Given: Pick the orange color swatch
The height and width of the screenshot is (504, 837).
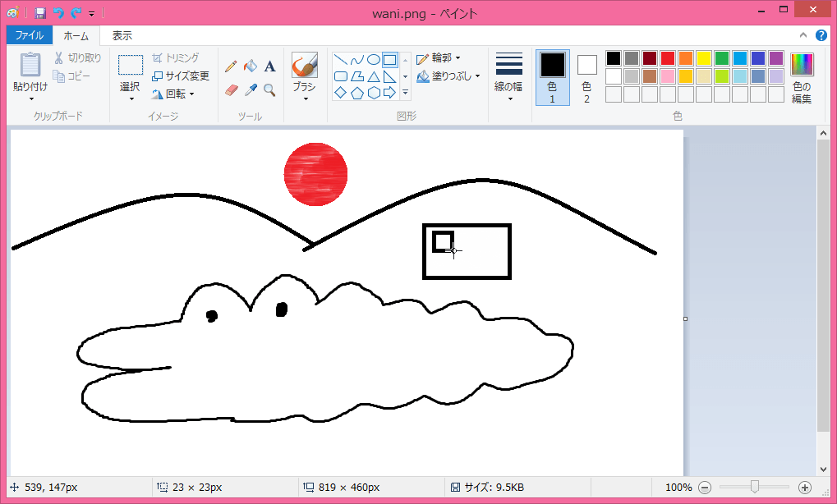Looking at the screenshot, I should 686,58.
